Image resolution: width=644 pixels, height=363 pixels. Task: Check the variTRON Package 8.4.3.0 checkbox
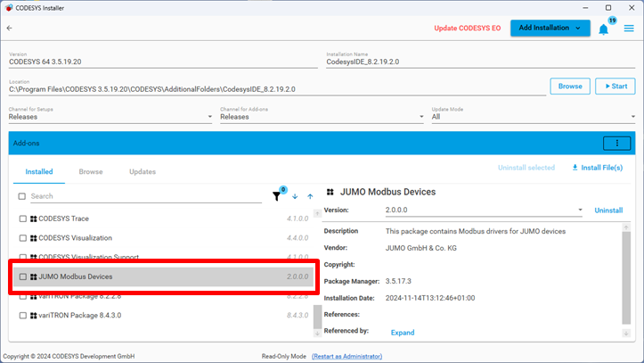(23, 316)
